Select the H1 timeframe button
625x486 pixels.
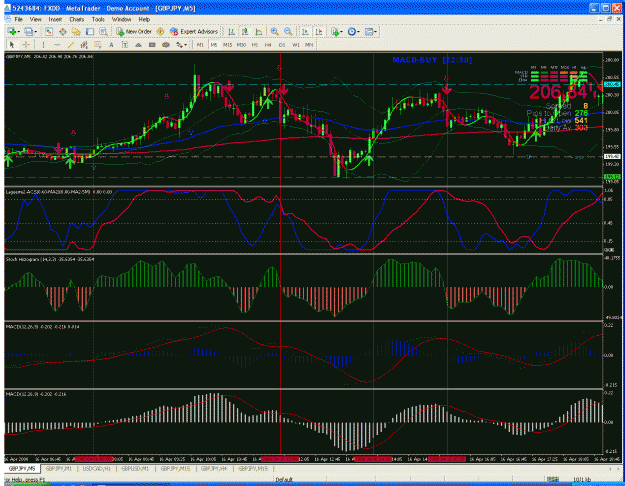coord(255,45)
